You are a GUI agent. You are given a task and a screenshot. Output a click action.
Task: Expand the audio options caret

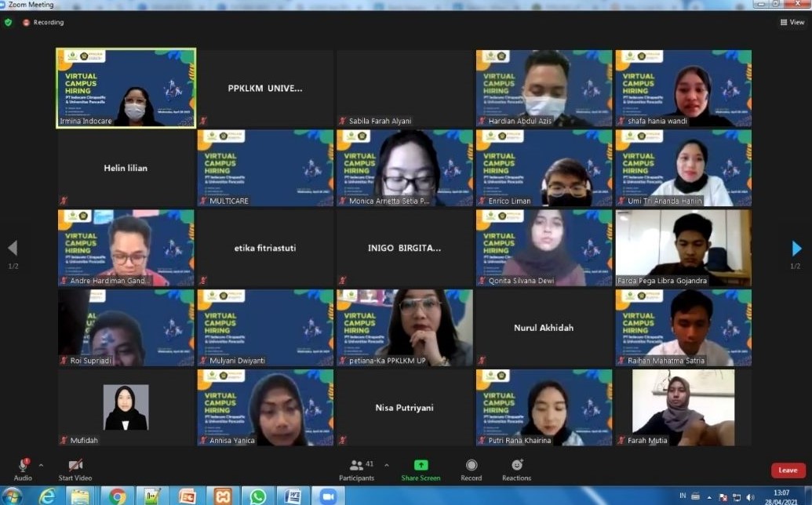(41, 465)
